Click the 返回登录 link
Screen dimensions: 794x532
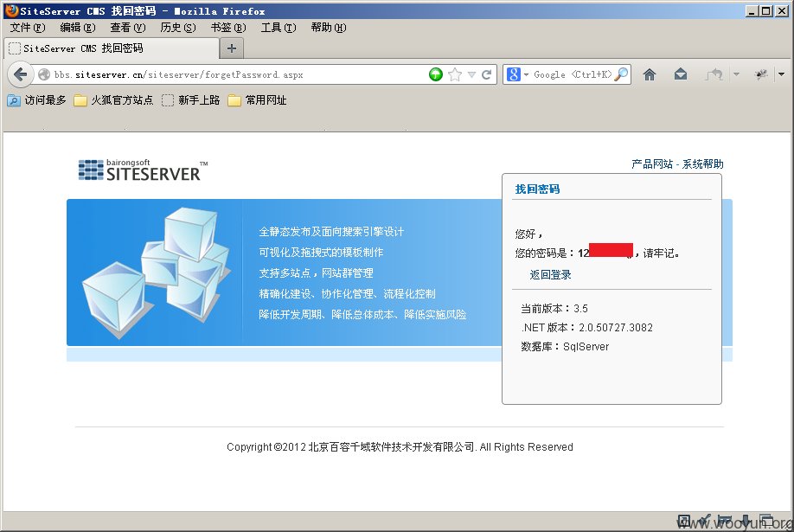coord(550,274)
